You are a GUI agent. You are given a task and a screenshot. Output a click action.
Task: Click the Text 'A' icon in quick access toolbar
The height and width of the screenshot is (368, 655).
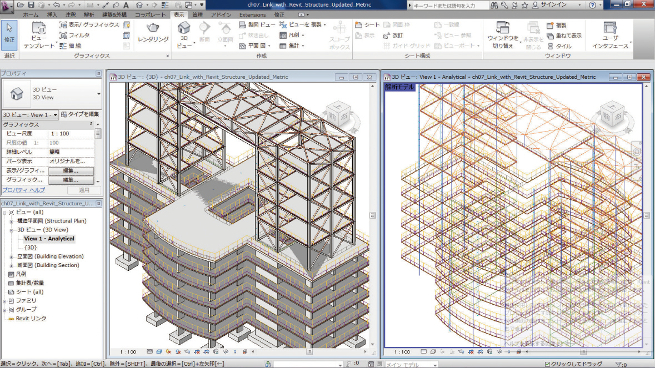pos(126,5)
